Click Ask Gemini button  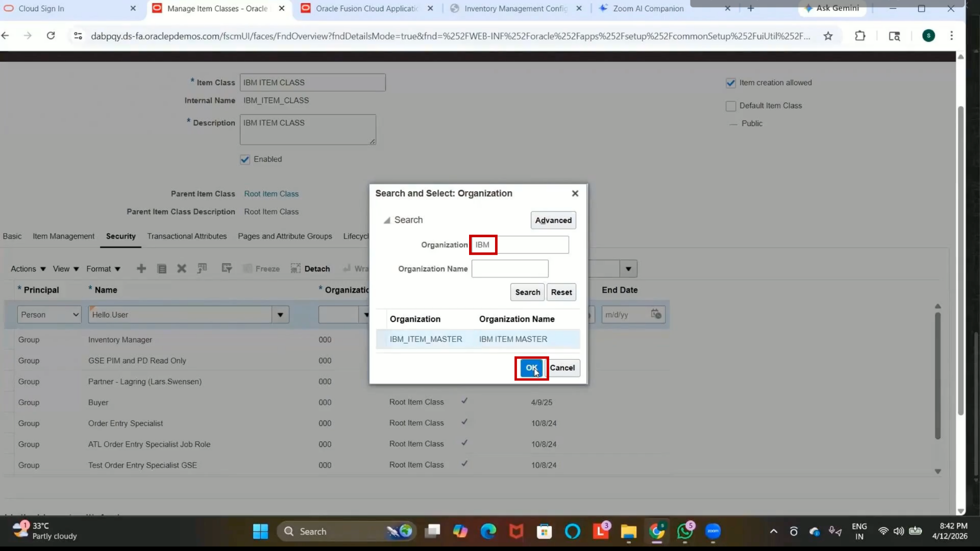tap(832, 8)
